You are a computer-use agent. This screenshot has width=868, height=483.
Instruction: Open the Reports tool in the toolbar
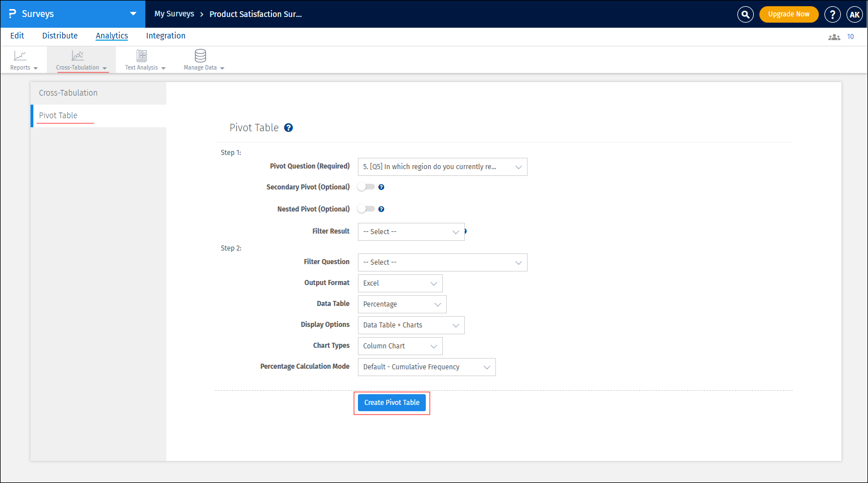tap(21, 59)
